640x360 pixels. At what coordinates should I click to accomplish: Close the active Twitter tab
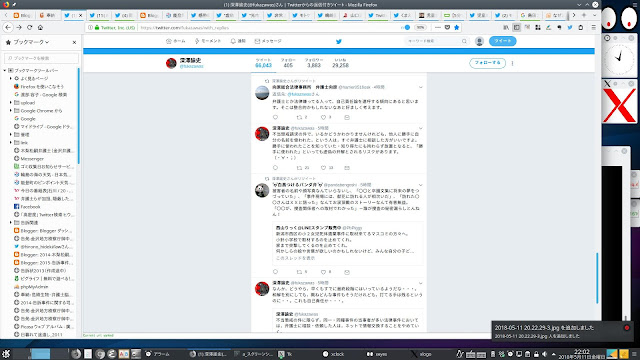(80, 16)
